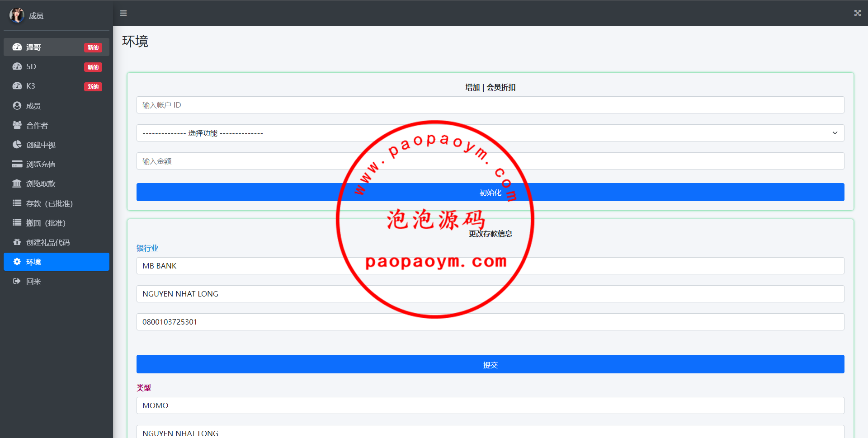Click the 浏览取款 bank icon
The width and height of the screenshot is (868, 438).
pos(17,184)
